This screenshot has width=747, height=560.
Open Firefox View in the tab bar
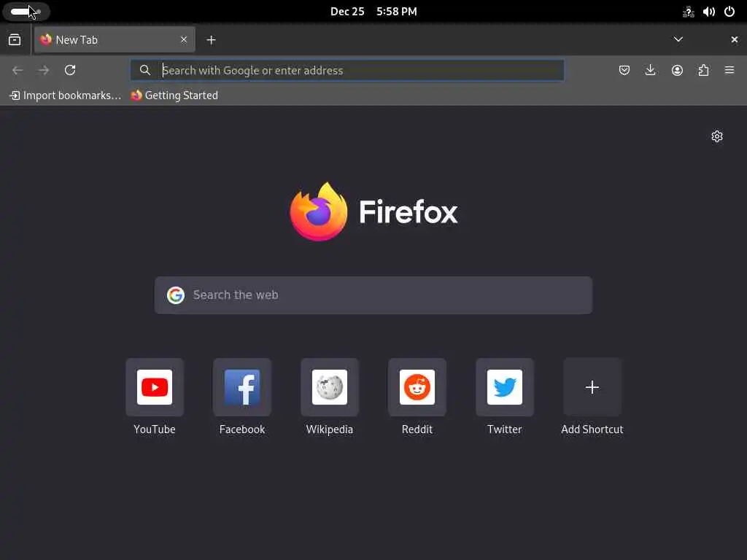15,40
